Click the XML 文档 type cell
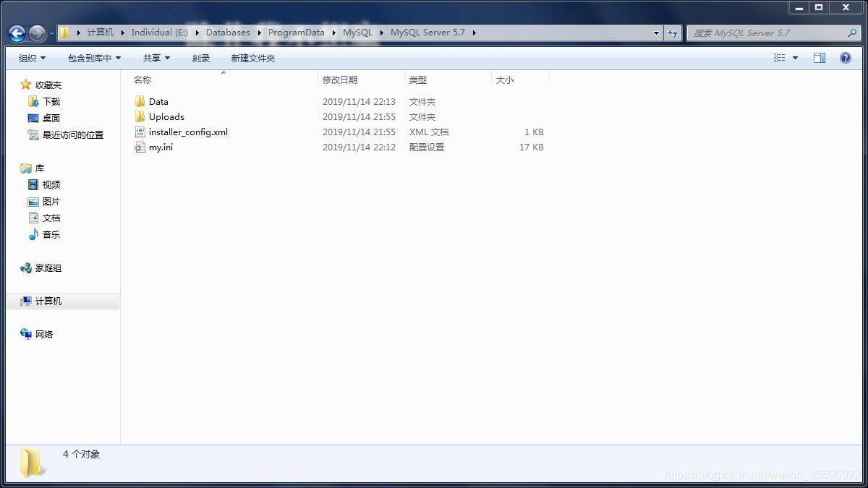The height and width of the screenshot is (488, 868). tap(429, 132)
